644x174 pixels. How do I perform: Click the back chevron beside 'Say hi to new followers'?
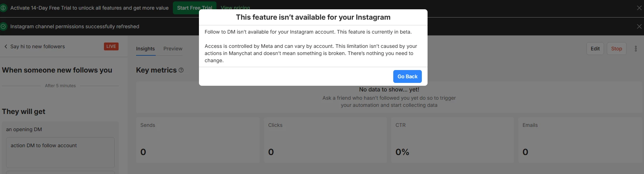tap(6, 46)
